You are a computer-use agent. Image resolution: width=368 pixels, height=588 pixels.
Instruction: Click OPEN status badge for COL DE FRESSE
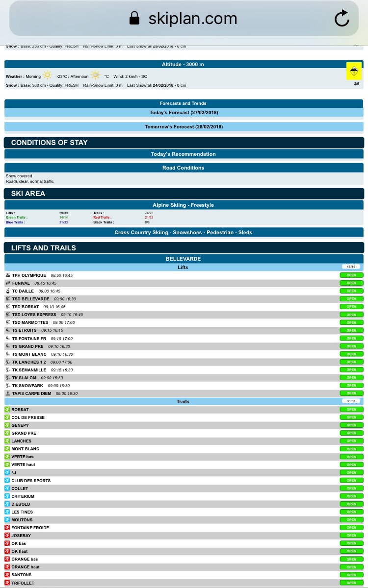(351, 417)
